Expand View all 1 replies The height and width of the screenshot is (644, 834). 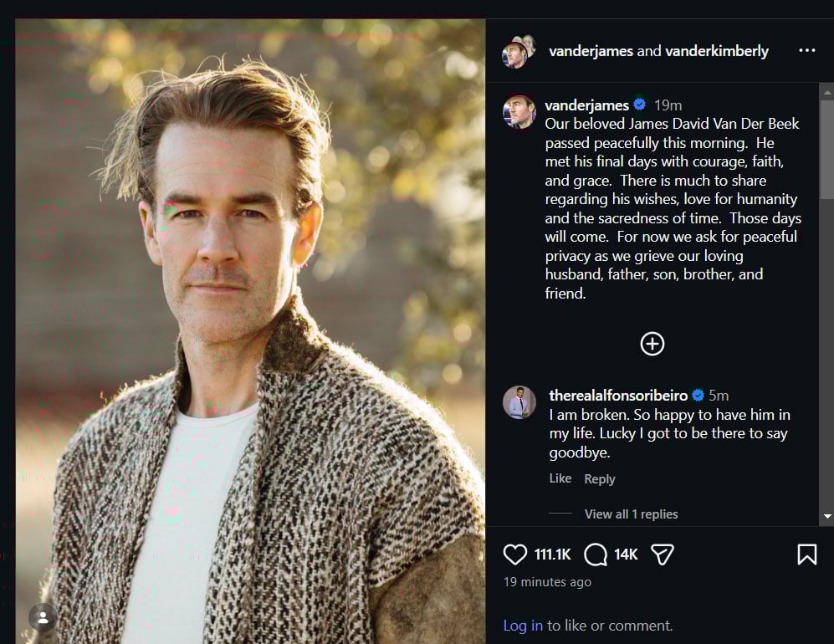631,514
